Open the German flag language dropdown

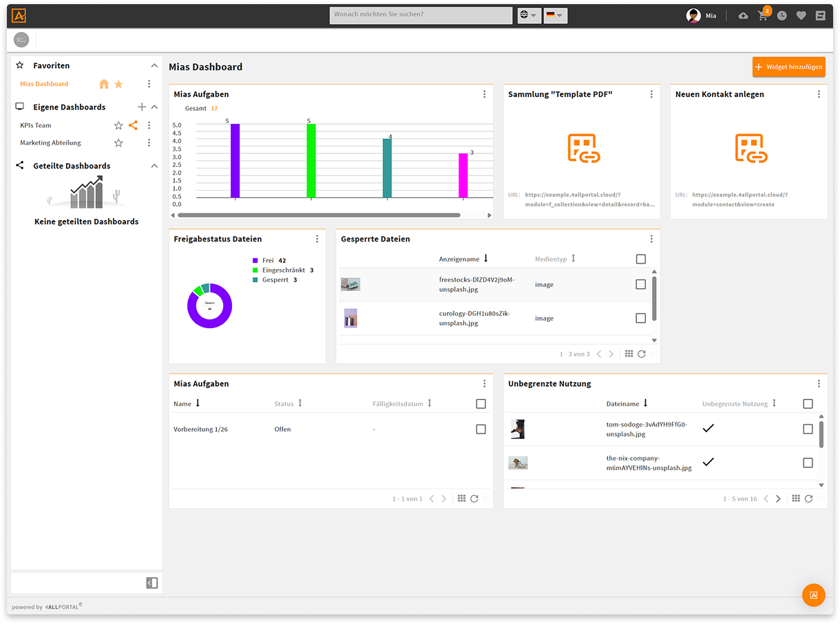[x=555, y=15]
